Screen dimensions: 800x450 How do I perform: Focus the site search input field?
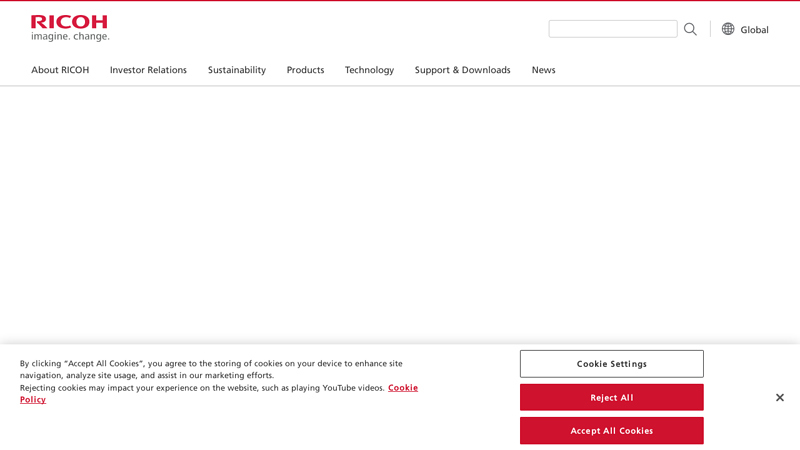(613, 29)
